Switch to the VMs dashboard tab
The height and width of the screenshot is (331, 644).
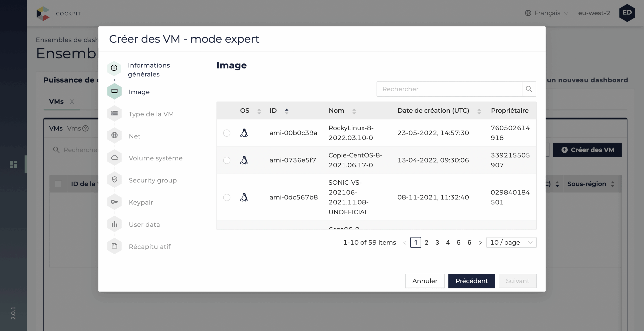point(56,102)
